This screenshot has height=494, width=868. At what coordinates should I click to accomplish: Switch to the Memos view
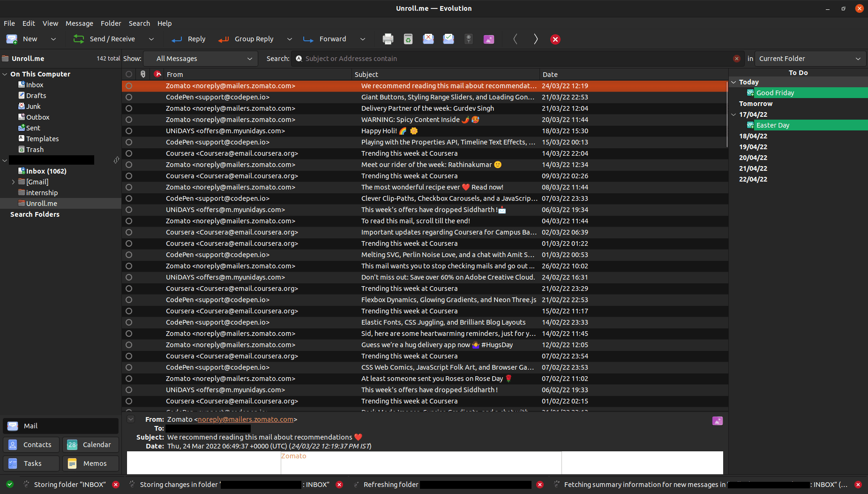coord(90,464)
